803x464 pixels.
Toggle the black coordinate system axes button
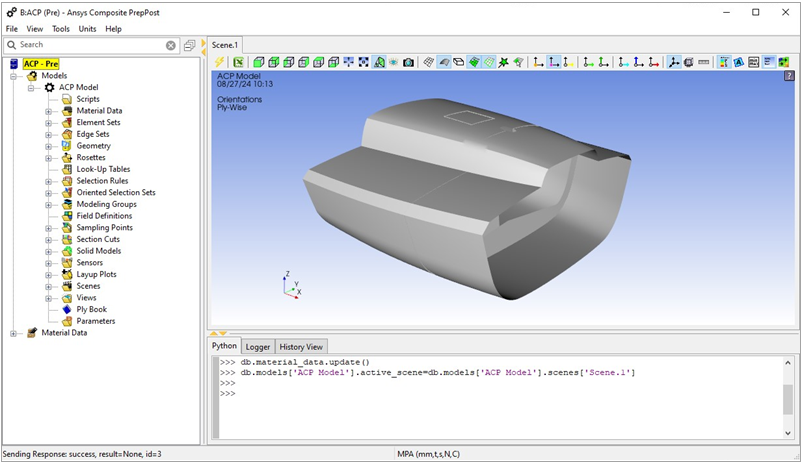(x=674, y=62)
